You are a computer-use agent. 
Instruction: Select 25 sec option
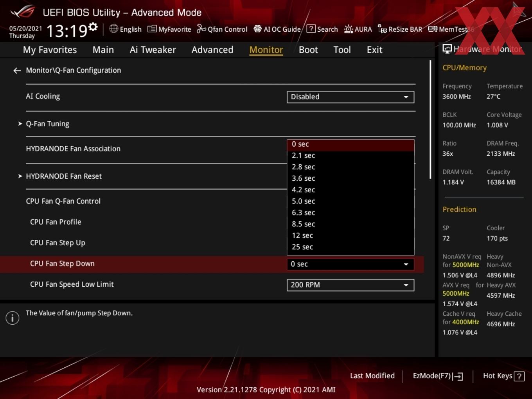pos(350,247)
